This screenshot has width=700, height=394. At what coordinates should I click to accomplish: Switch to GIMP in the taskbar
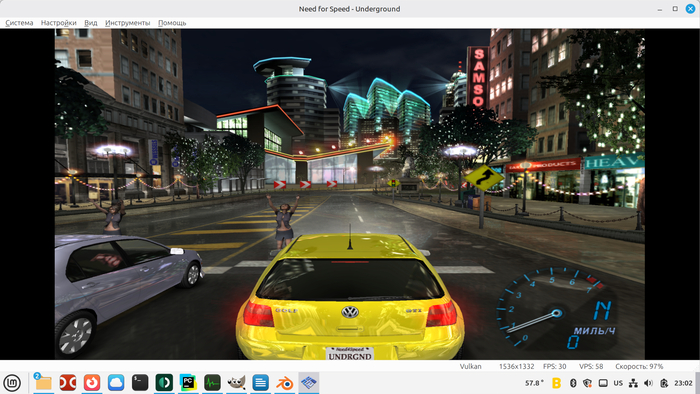click(237, 383)
